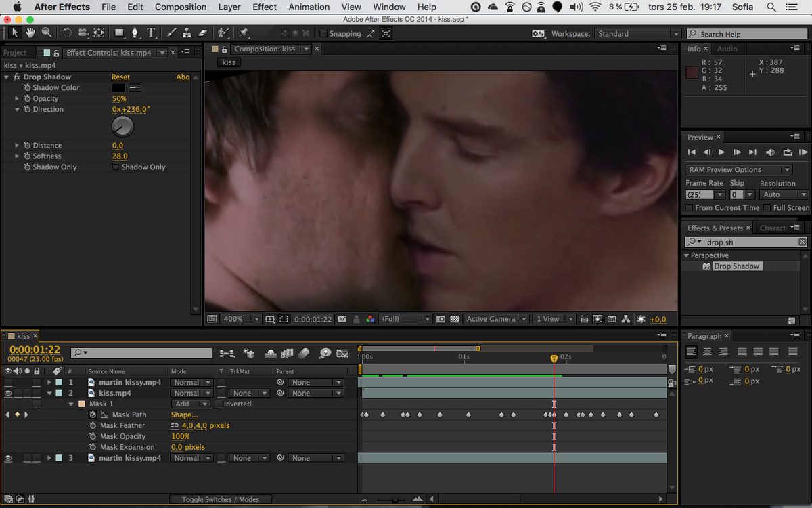Open the Active Camera view dropdown
Image resolution: width=812 pixels, height=508 pixels.
[x=495, y=319]
